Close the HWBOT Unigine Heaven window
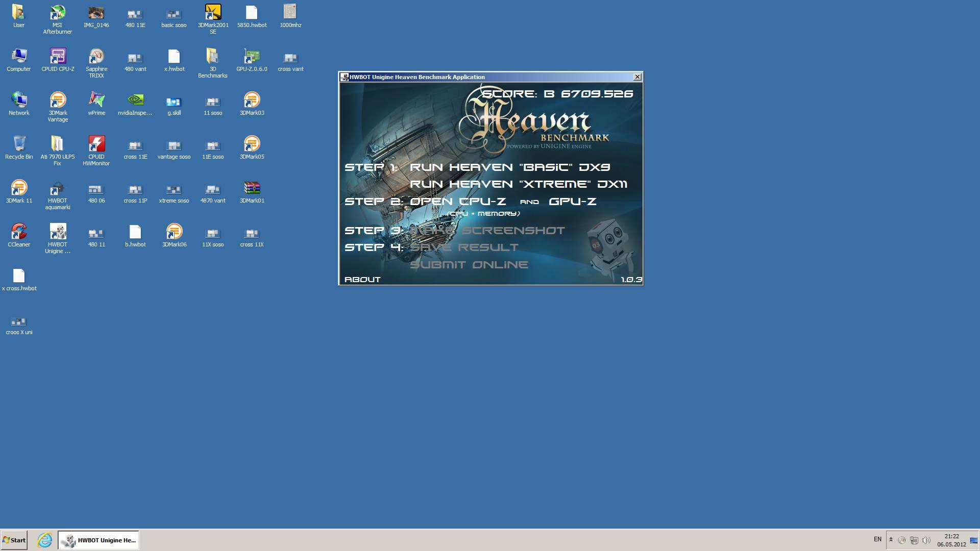The height and width of the screenshot is (551, 980). point(637,77)
